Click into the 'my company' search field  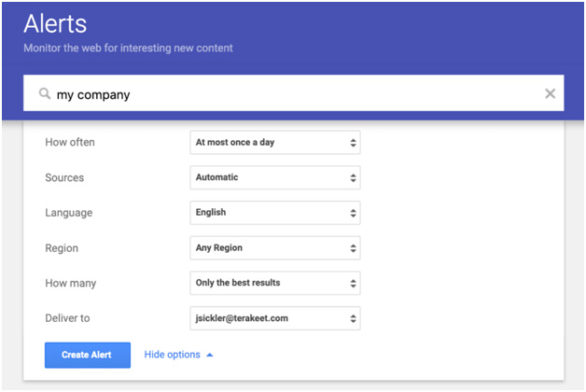(280, 94)
